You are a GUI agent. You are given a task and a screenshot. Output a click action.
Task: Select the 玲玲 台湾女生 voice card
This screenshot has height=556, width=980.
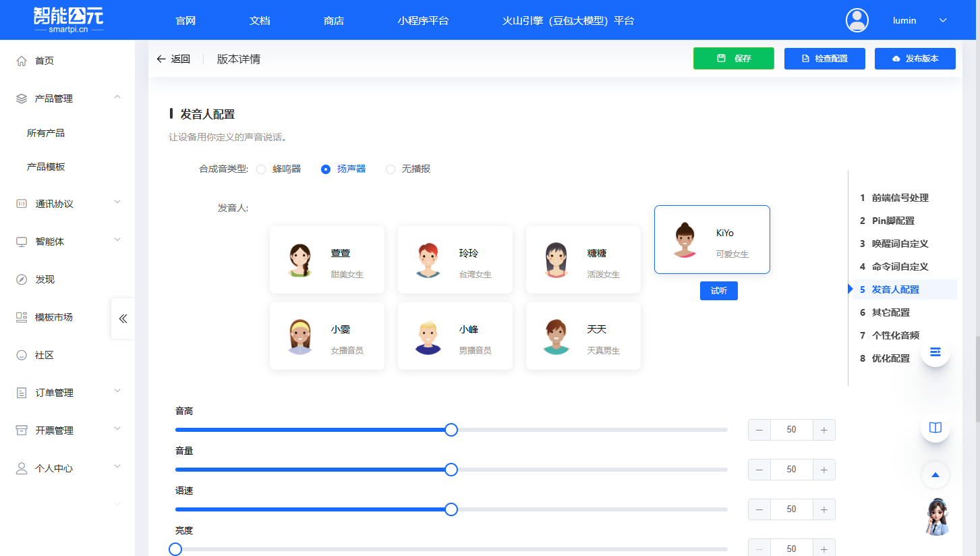[455, 260]
